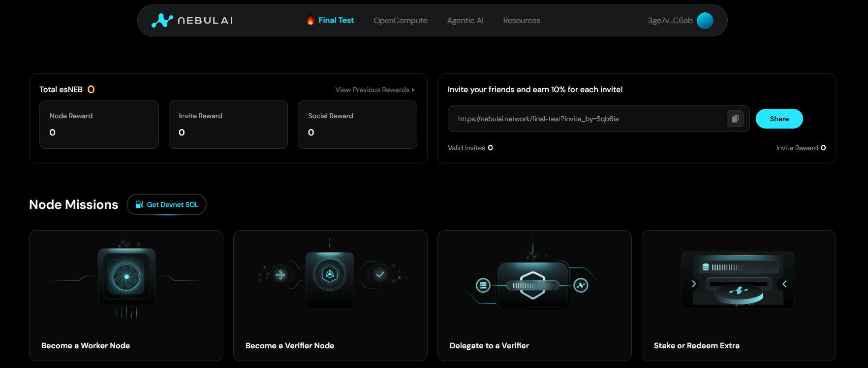The width and height of the screenshot is (868, 368).
Task: Click the fan chip illustration for Worker Node
Action: (x=126, y=276)
